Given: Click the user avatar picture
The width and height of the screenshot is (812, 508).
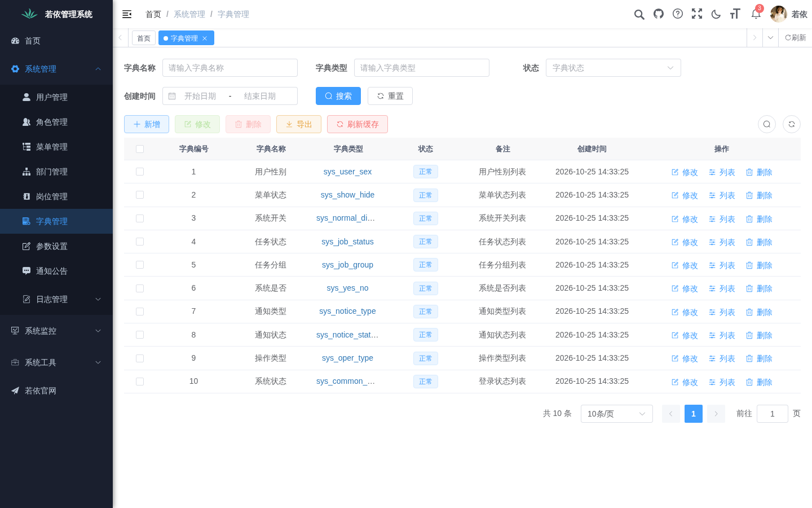Looking at the screenshot, I should (x=778, y=14).
